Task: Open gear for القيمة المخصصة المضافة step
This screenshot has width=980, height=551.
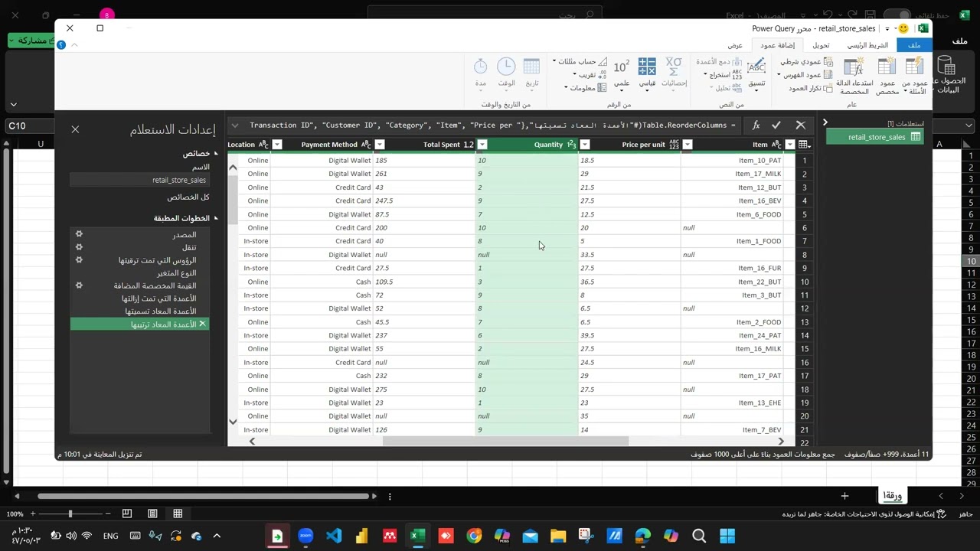Action: pyautogui.click(x=79, y=285)
